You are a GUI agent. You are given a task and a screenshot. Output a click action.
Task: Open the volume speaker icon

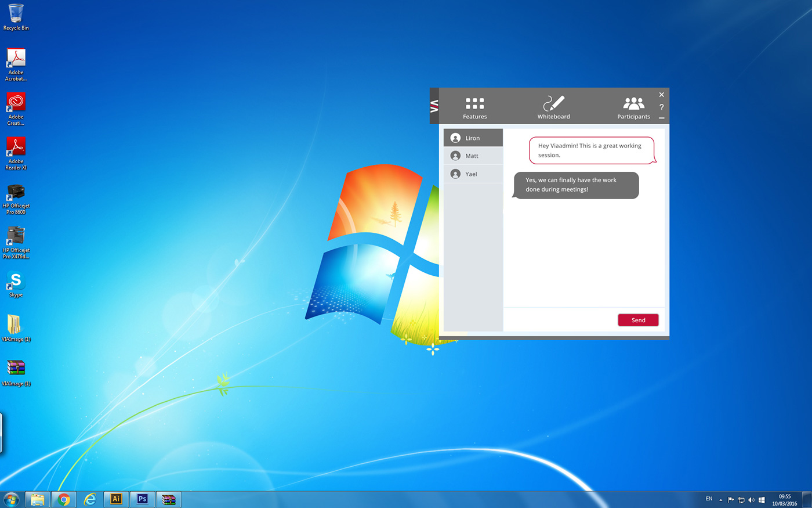(752, 500)
